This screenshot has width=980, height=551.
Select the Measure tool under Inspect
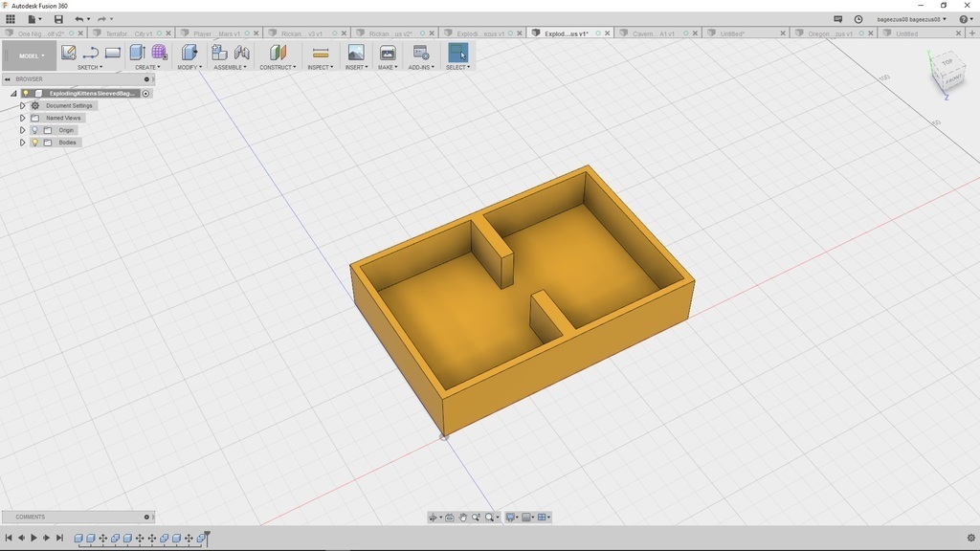click(x=321, y=53)
